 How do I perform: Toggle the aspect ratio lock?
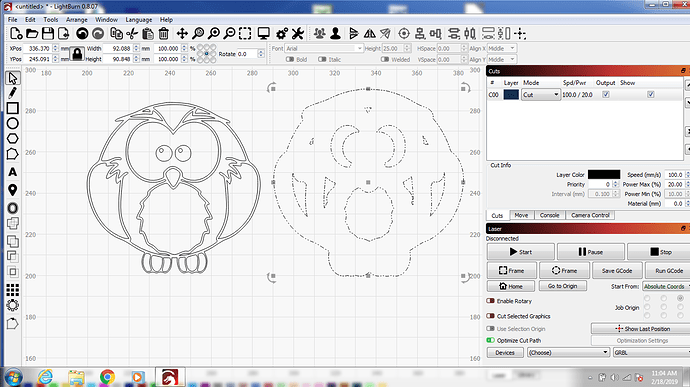click(x=77, y=54)
